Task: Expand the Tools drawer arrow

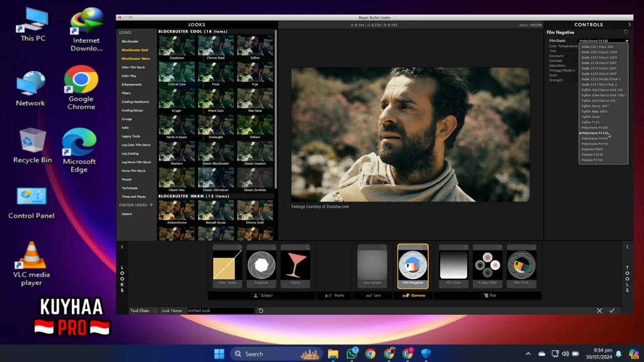Action: point(627,247)
